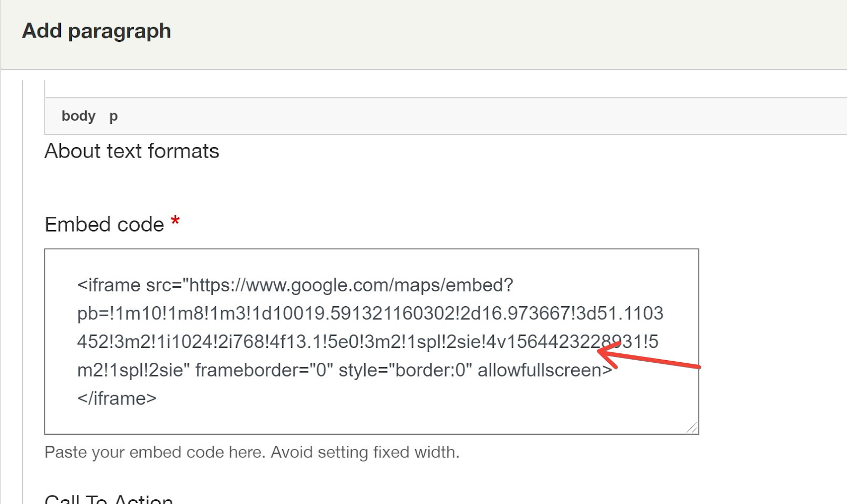Click the red required asterisk
847x504 pixels.
pyautogui.click(x=175, y=221)
